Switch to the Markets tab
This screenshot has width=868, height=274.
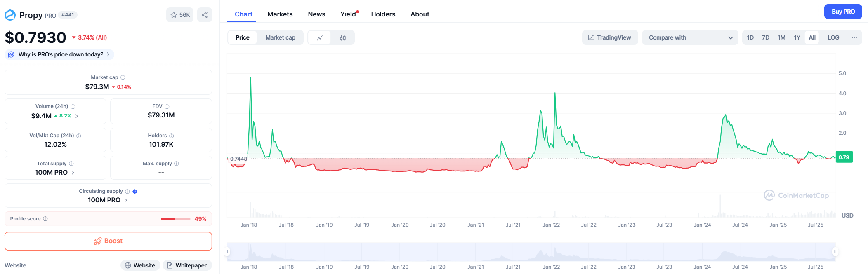pos(280,14)
